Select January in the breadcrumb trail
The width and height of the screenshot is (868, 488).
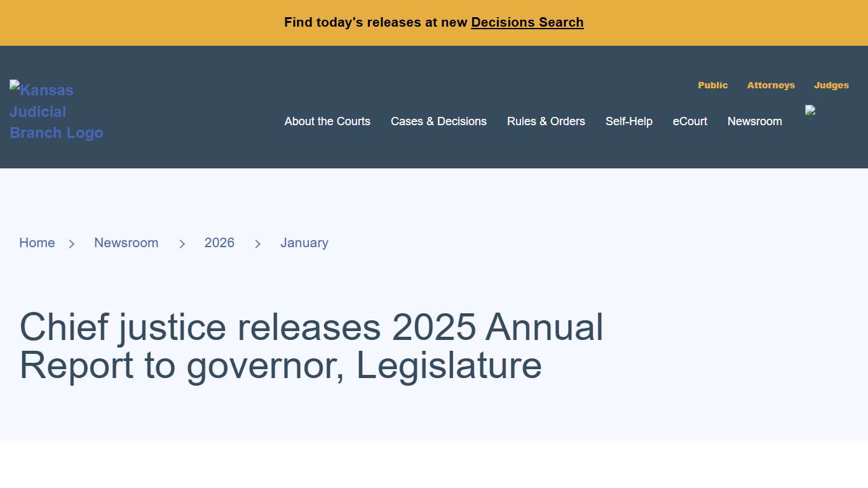[304, 243]
